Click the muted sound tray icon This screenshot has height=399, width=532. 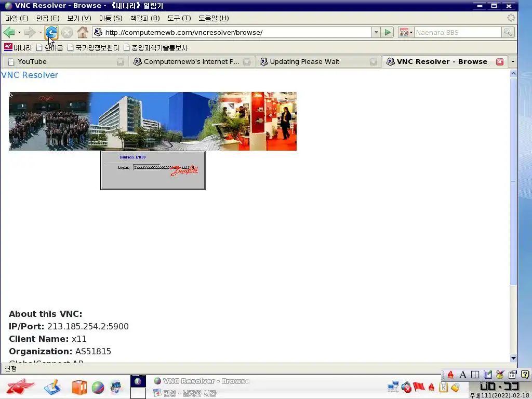[x=406, y=387]
